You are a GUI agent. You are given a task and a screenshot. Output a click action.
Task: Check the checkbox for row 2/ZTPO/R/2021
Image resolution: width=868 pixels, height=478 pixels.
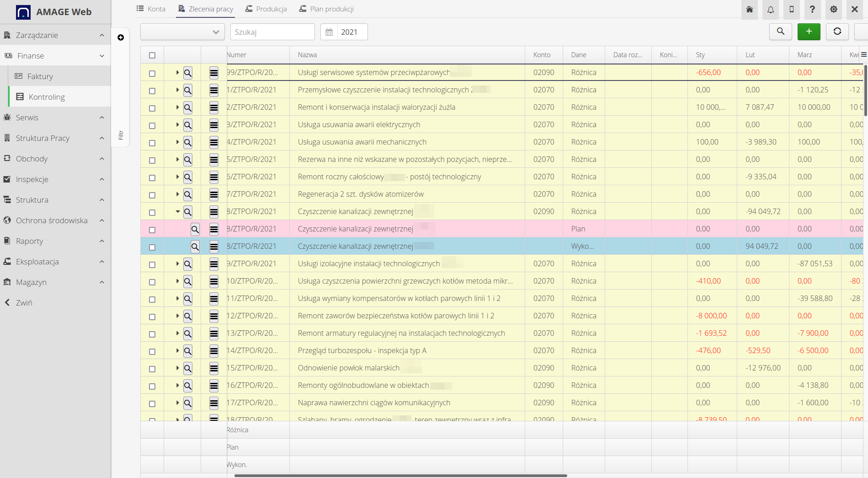pos(152,107)
